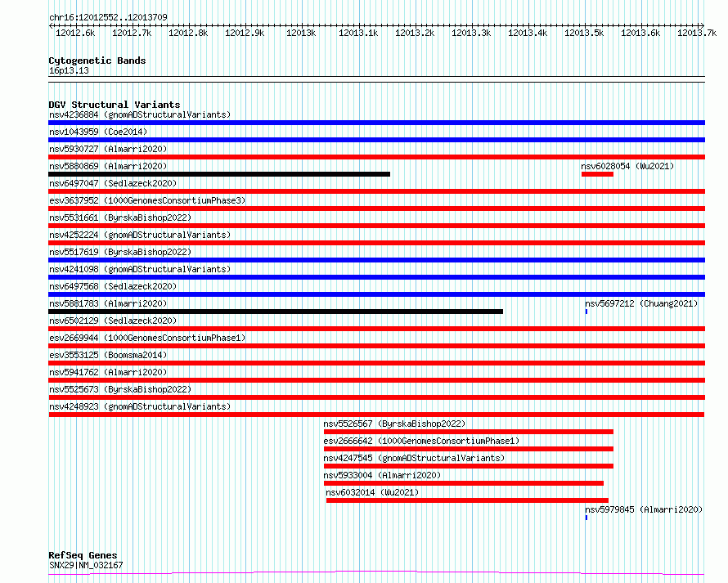
Task: Select the nsv5930727 (Almarri2020) label
Action: [108, 149]
